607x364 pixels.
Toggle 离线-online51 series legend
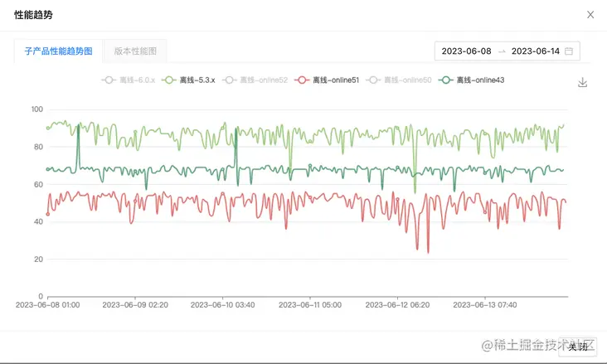click(x=327, y=80)
